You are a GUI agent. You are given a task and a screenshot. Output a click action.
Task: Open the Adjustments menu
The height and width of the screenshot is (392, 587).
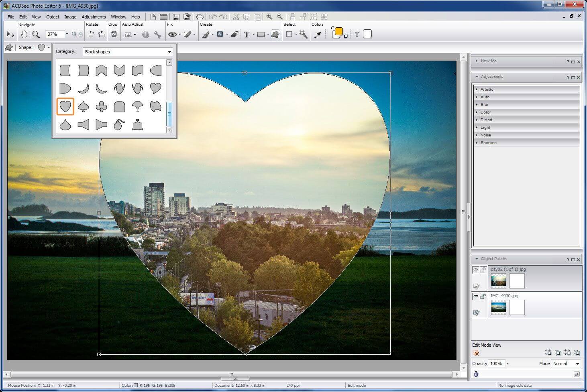(94, 17)
